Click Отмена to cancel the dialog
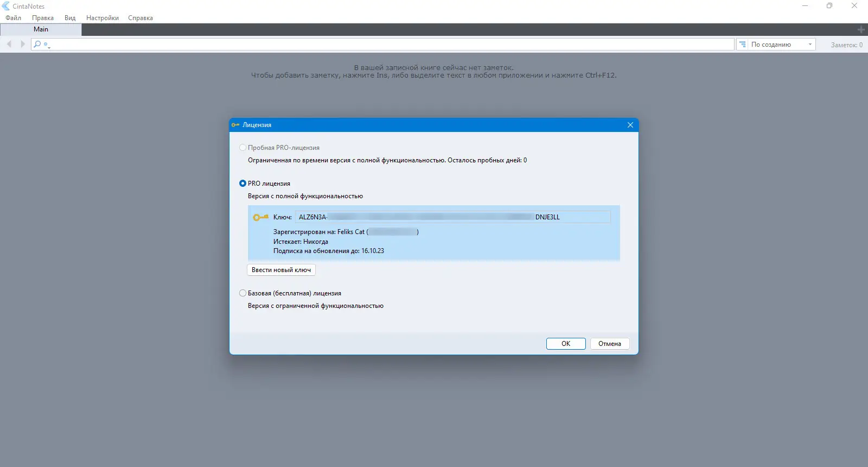This screenshot has height=467, width=868. click(610, 344)
